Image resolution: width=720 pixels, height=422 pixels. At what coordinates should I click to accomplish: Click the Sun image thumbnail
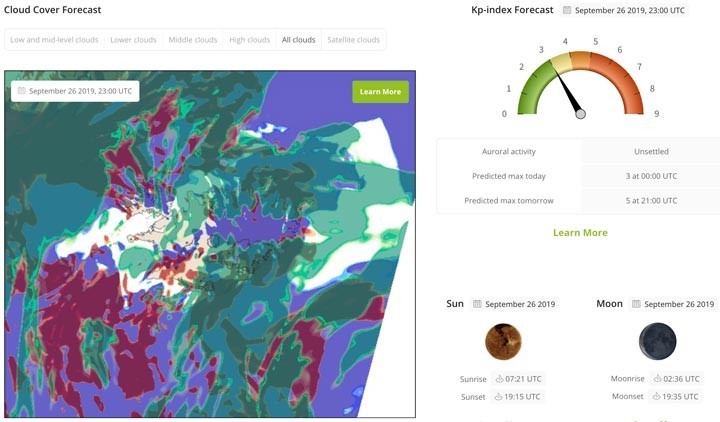503,342
